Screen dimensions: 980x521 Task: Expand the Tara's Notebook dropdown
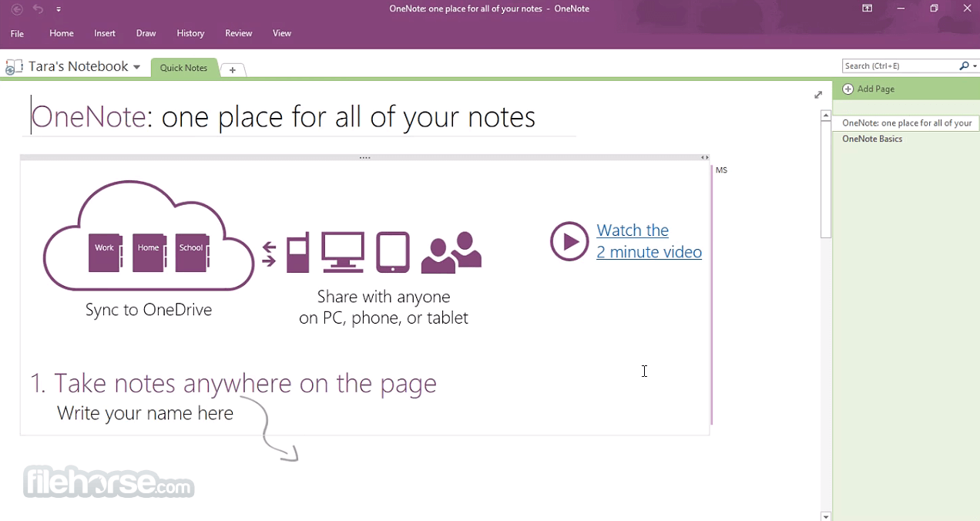136,67
